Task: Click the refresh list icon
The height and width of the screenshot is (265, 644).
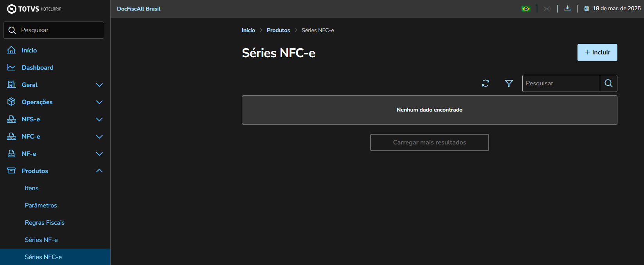Action: 486,83
